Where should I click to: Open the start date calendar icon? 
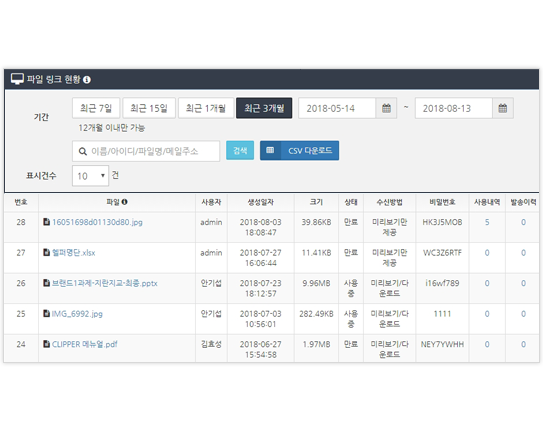[386, 108]
